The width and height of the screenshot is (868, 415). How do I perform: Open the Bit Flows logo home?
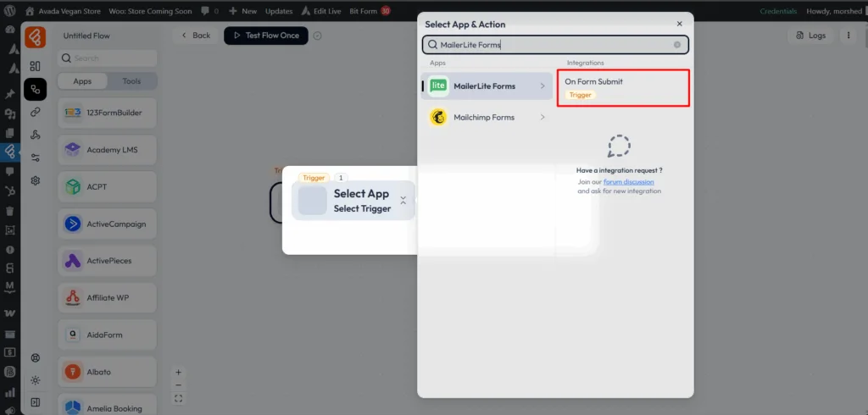click(x=36, y=36)
